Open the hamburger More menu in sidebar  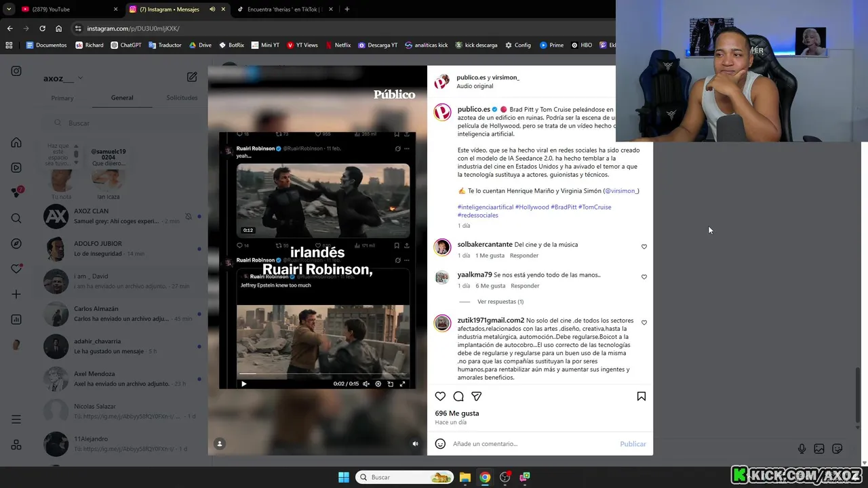(x=16, y=420)
